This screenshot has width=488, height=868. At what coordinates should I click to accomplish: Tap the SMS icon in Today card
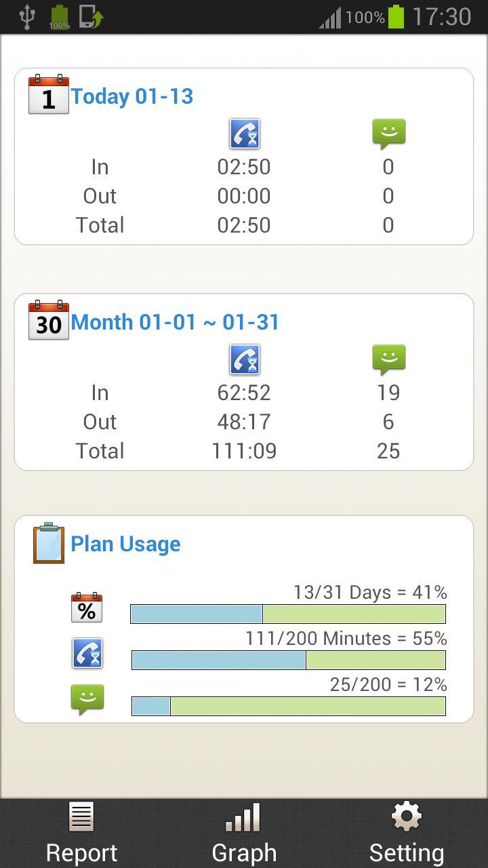389,134
